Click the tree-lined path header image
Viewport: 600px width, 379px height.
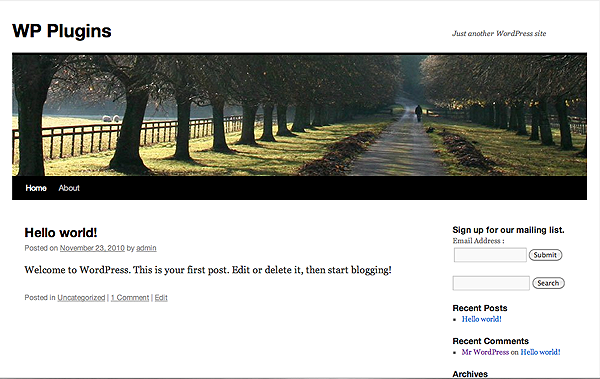coord(299,114)
